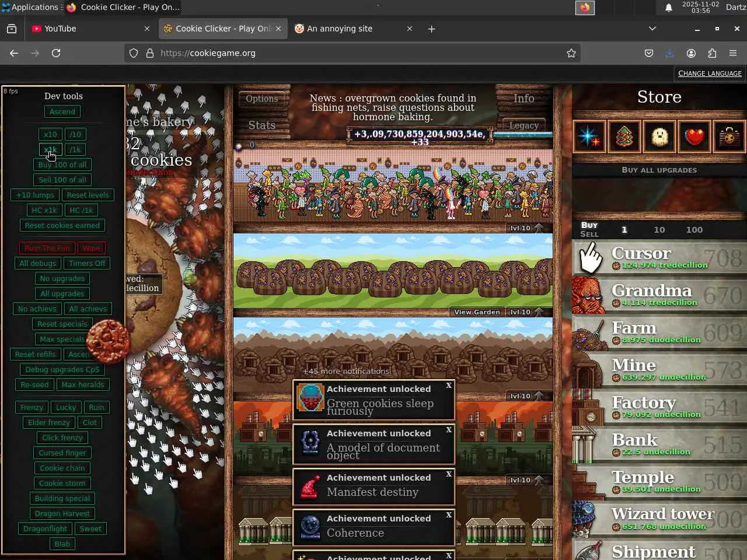Open the Firefox downloads panel

click(x=669, y=53)
